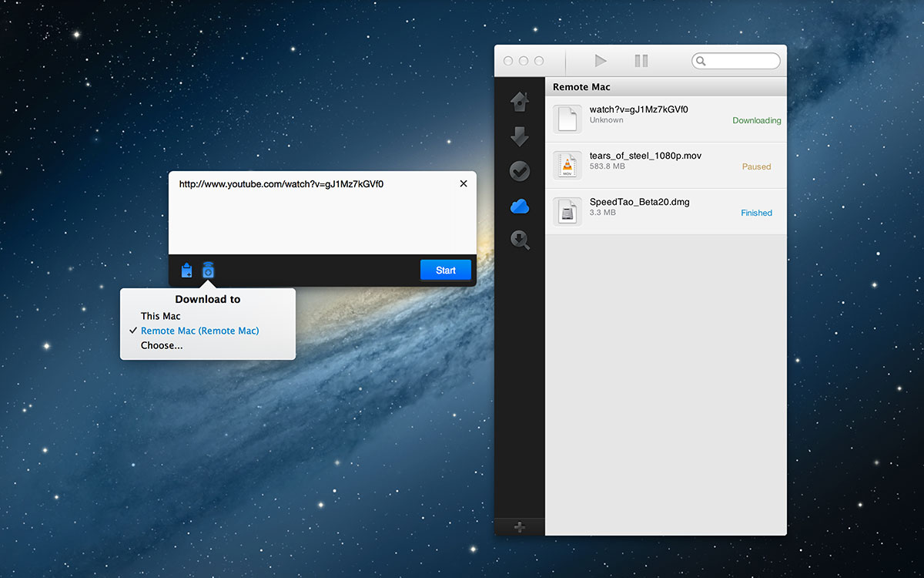
Task: Keep Remote Mac checked as destination
Action: click(x=199, y=330)
